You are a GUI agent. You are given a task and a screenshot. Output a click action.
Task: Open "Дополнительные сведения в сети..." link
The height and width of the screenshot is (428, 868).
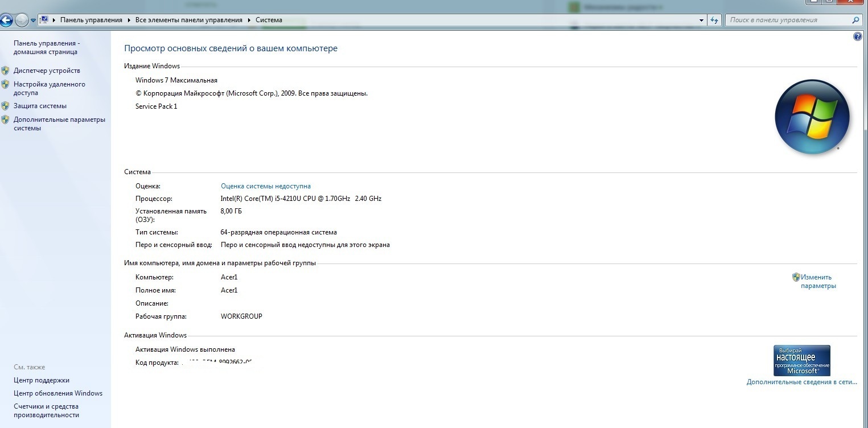(x=802, y=382)
